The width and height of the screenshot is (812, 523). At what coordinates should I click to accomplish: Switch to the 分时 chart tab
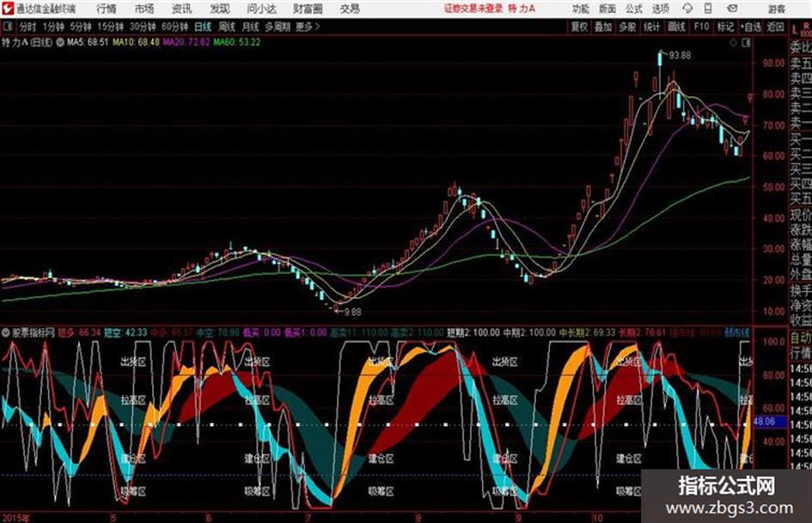click(x=28, y=27)
